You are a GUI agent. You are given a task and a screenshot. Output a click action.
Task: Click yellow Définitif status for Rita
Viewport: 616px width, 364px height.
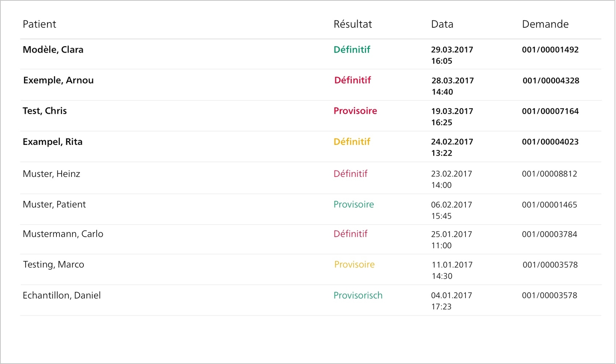(352, 142)
